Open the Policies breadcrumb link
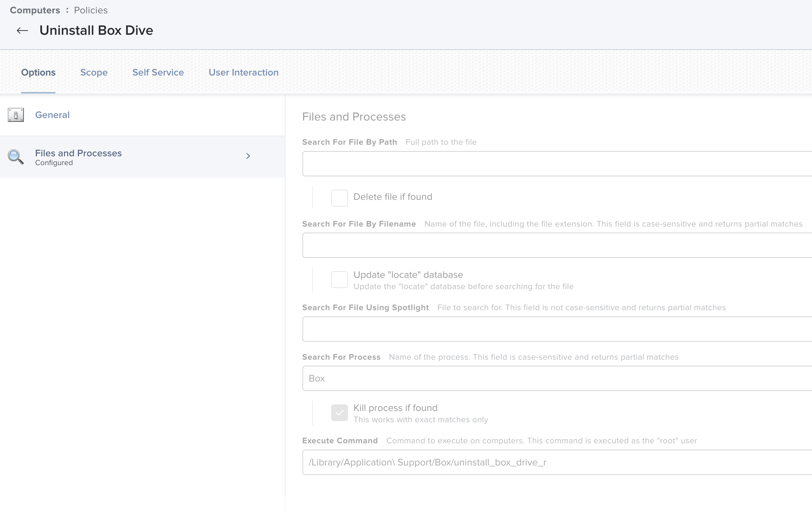Viewport: 812px width, 522px height. coord(91,10)
